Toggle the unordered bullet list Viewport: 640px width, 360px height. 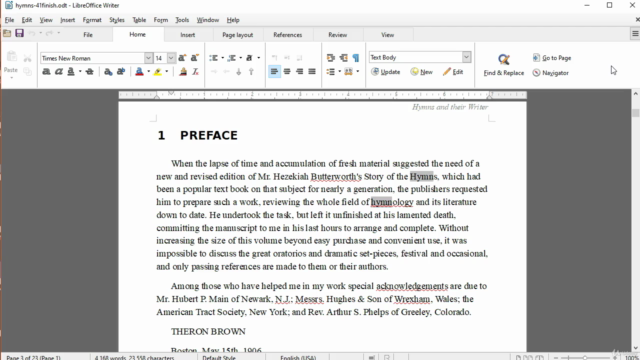(213, 58)
